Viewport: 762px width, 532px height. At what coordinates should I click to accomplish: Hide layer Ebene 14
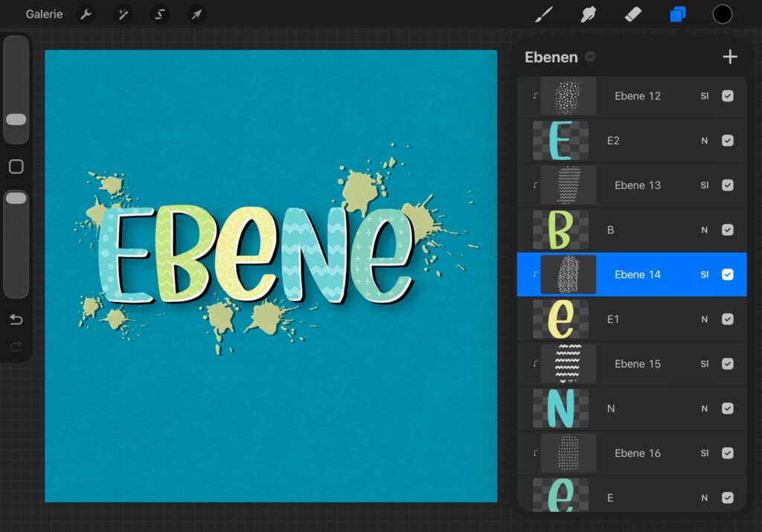[x=728, y=275]
